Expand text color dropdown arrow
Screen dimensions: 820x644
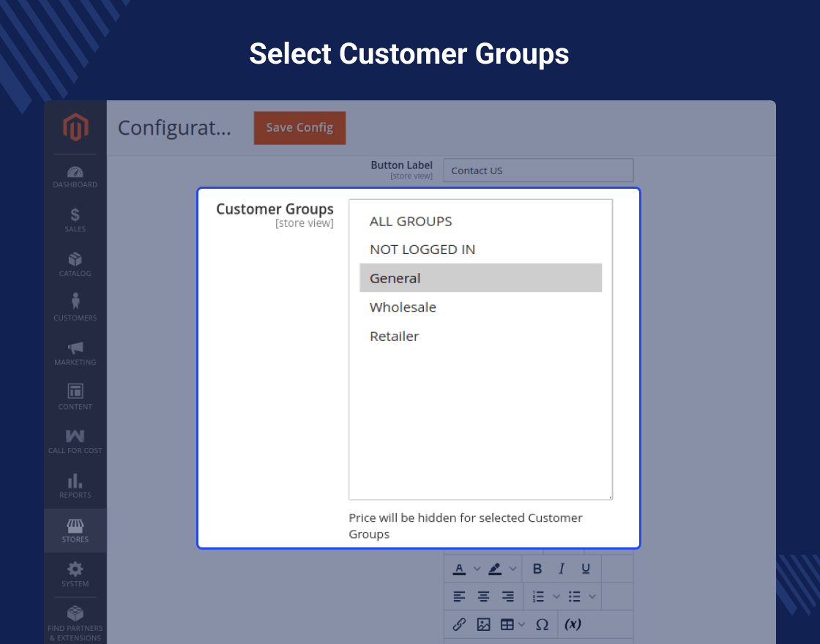pyautogui.click(x=477, y=569)
